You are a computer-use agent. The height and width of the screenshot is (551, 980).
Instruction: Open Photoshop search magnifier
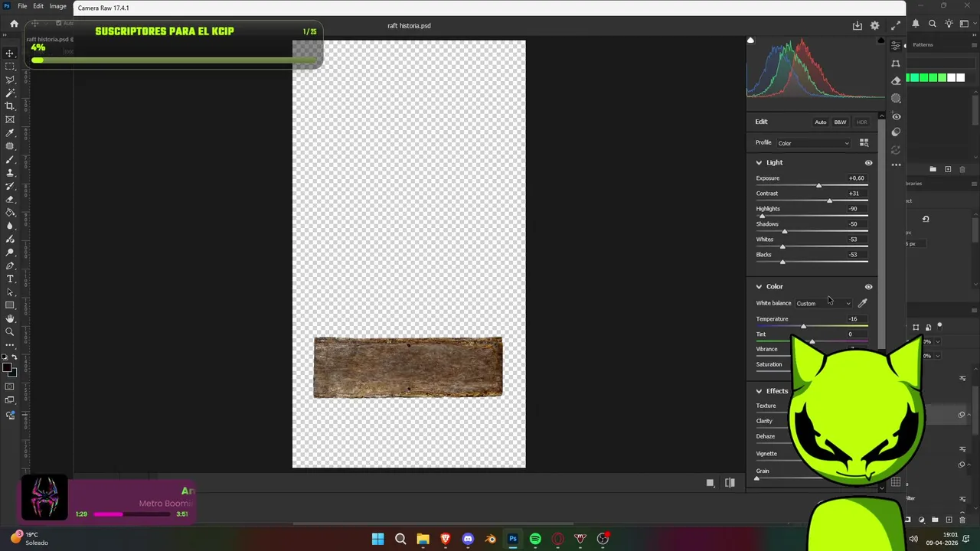(933, 24)
